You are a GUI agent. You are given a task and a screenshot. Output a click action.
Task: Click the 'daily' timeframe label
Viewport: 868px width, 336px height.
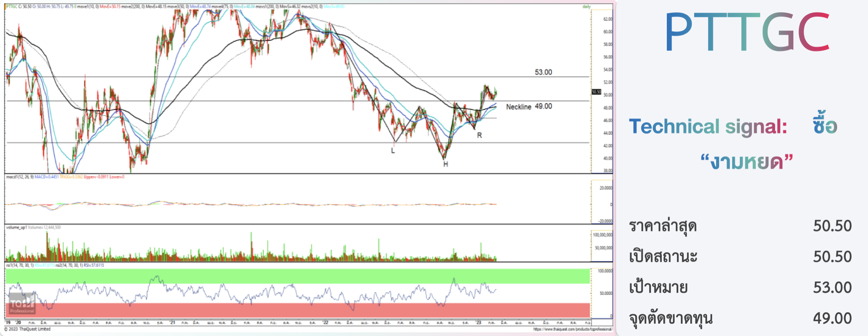(x=587, y=7)
